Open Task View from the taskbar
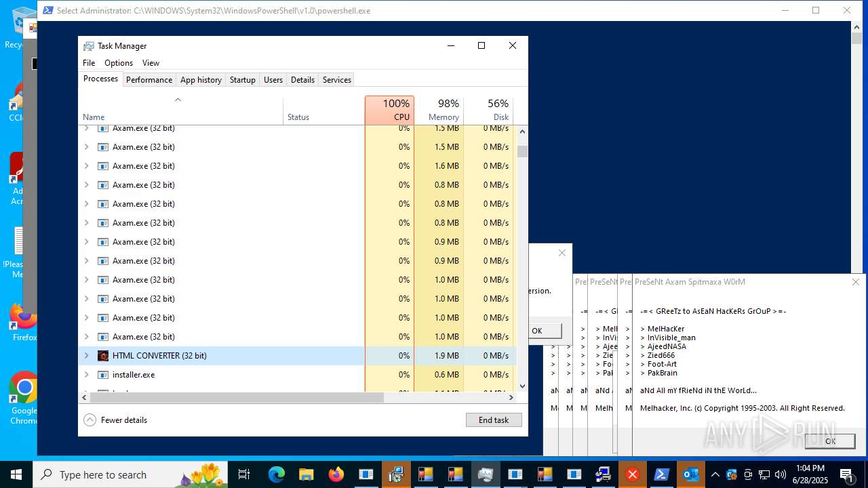The width and height of the screenshot is (868, 488). [x=245, y=474]
